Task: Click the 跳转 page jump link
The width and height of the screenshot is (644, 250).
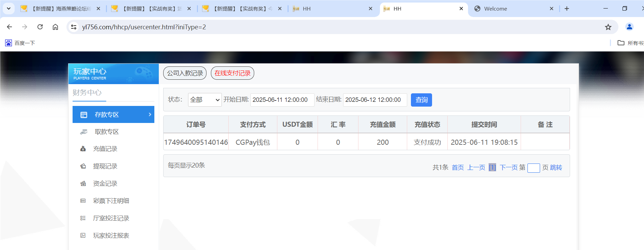Action: click(556, 168)
